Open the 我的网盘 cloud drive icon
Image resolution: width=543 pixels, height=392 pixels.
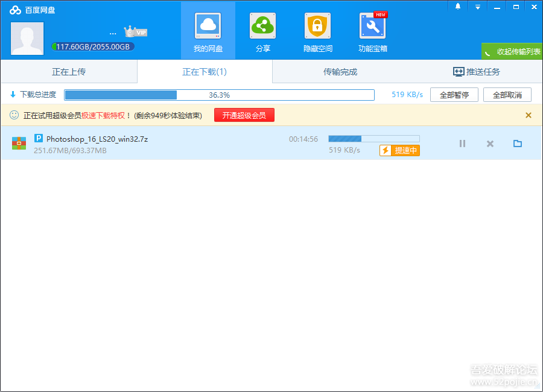pyautogui.click(x=208, y=26)
